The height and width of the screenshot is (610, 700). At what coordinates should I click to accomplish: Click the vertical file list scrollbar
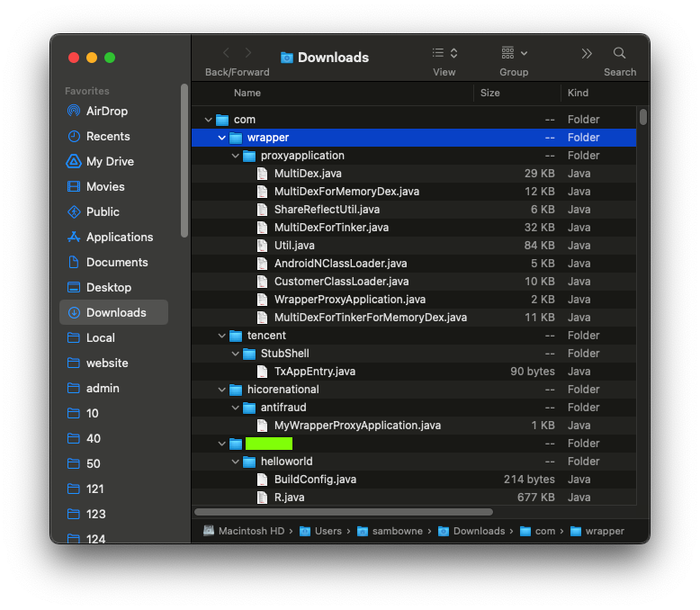(642, 117)
